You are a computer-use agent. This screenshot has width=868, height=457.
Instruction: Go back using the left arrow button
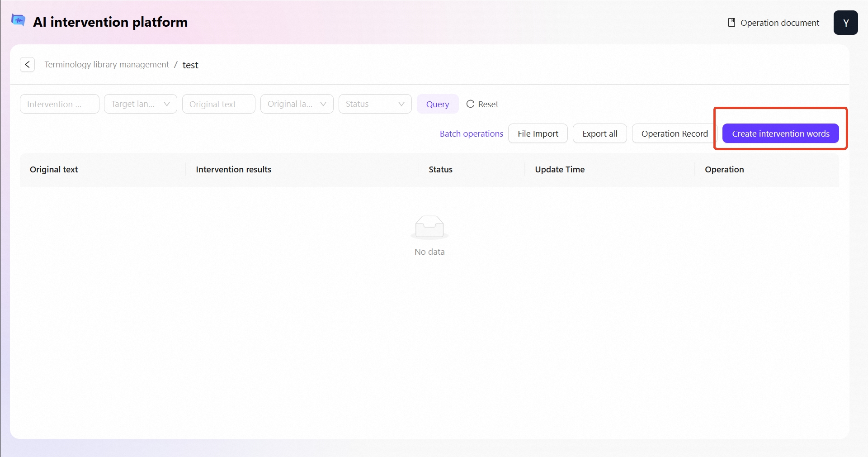28,65
